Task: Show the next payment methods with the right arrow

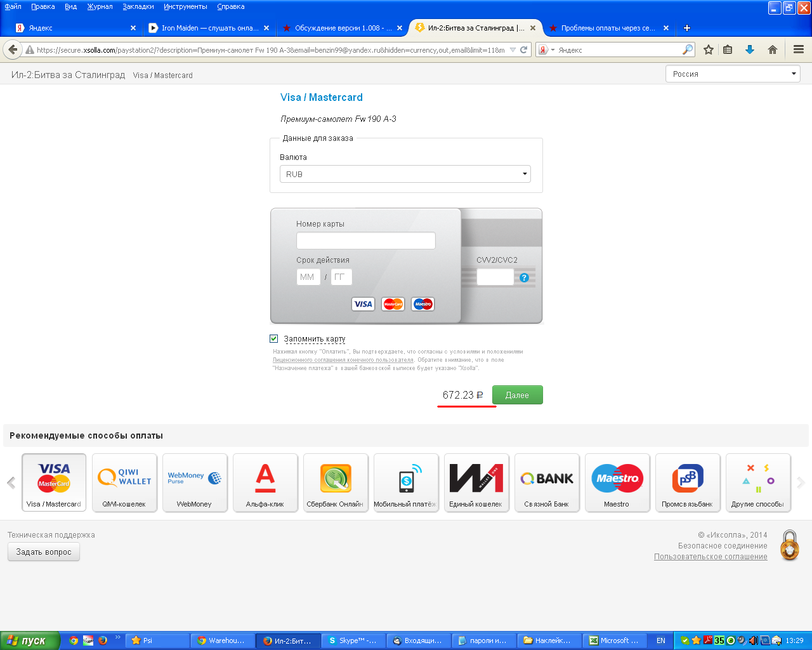Action: coord(801,483)
